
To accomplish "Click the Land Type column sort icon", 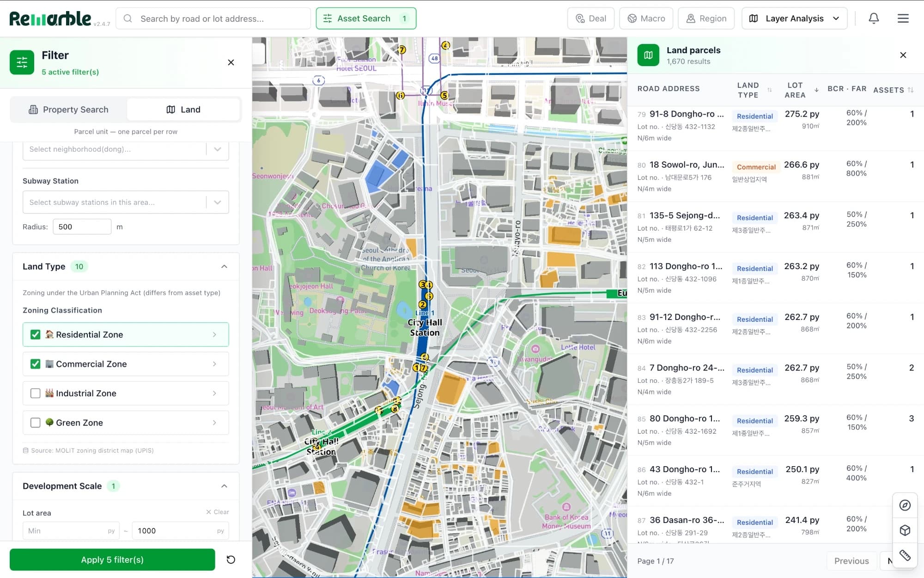I will coord(770,90).
